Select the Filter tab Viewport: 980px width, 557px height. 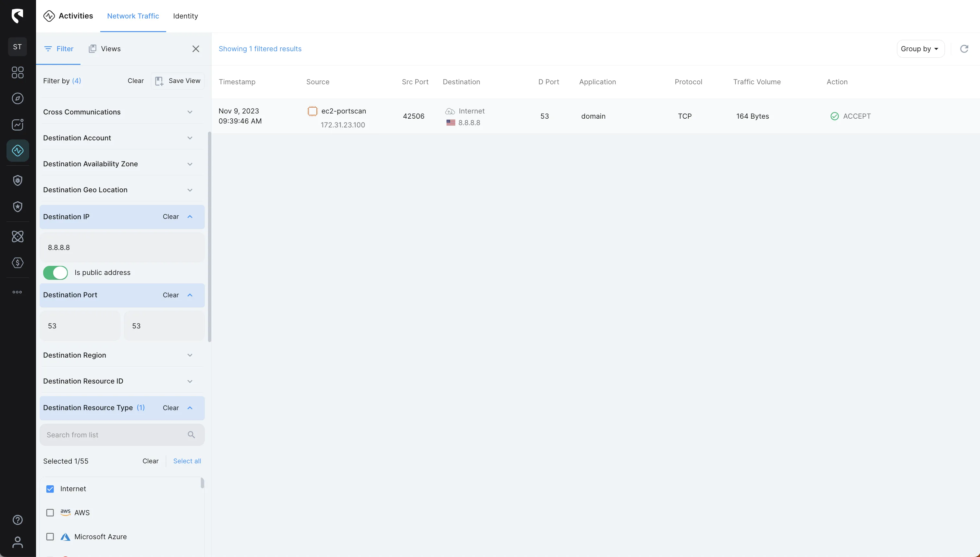point(58,49)
